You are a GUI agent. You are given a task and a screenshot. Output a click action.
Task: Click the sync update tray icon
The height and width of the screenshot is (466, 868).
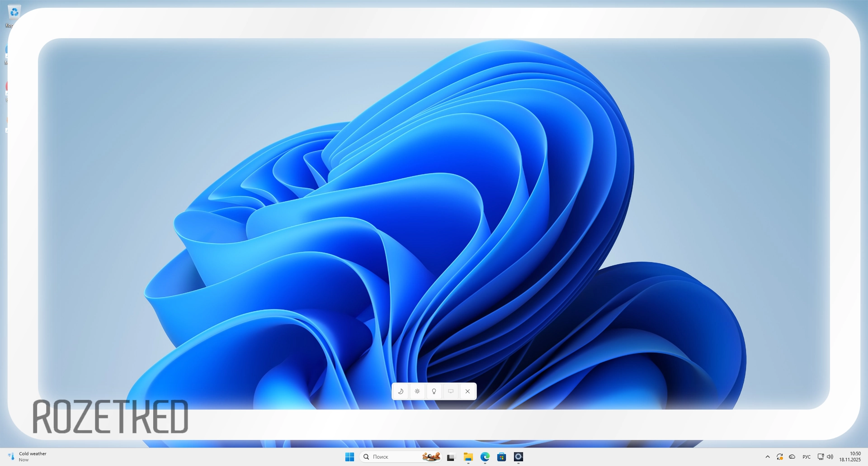[x=780, y=457]
